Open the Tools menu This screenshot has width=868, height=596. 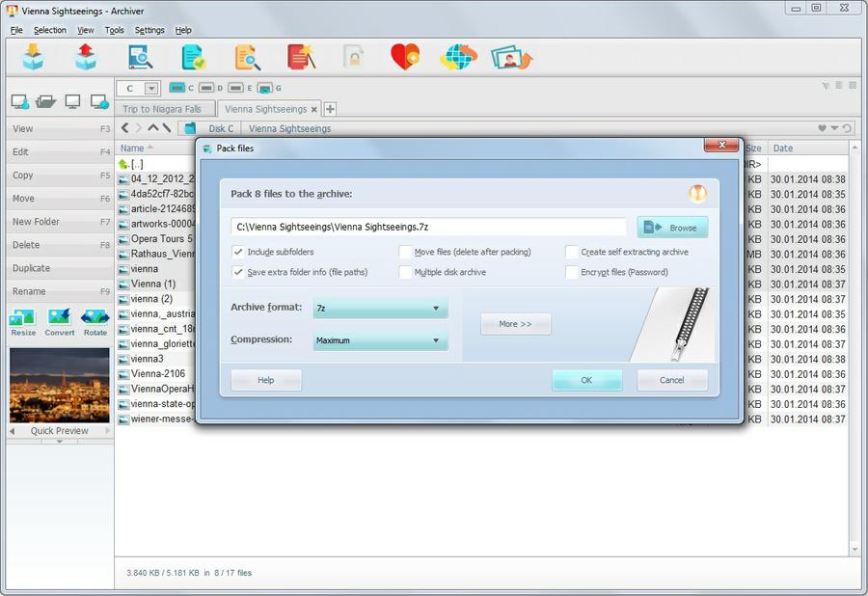(115, 30)
